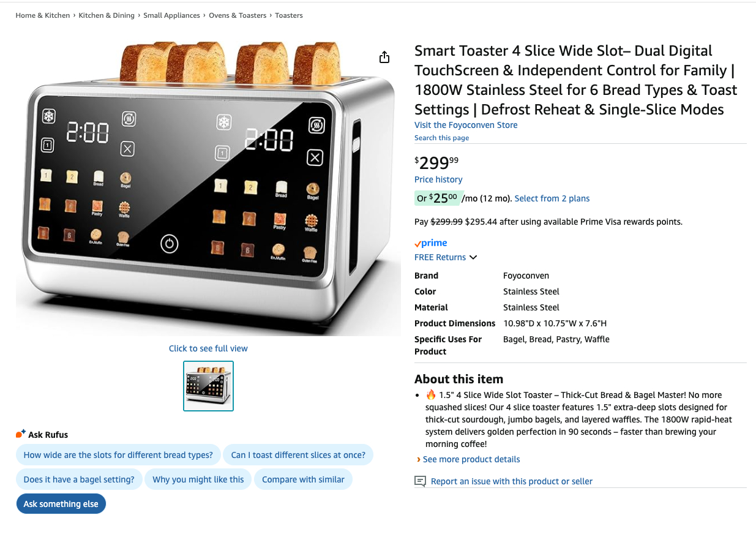Viewport: 756px width, 548px height.
Task: Open Small Appliances breadcrumb category
Action: pyautogui.click(x=171, y=15)
